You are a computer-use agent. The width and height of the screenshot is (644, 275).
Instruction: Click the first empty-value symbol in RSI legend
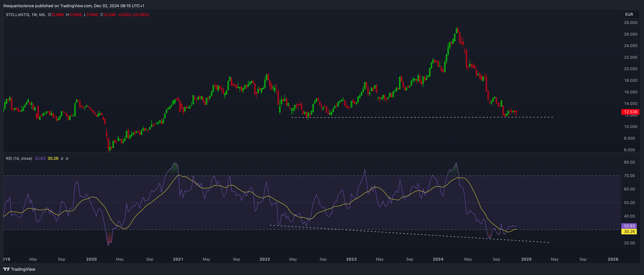(x=62, y=159)
